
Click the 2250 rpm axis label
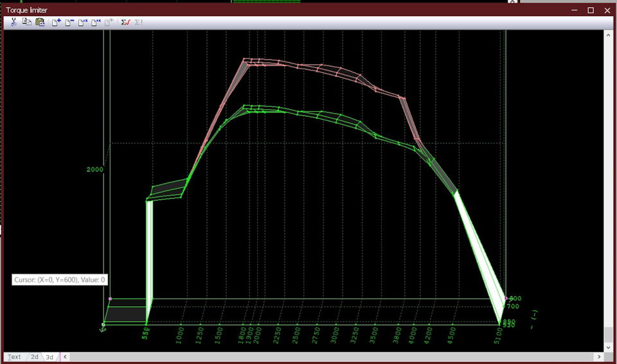(x=276, y=335)
